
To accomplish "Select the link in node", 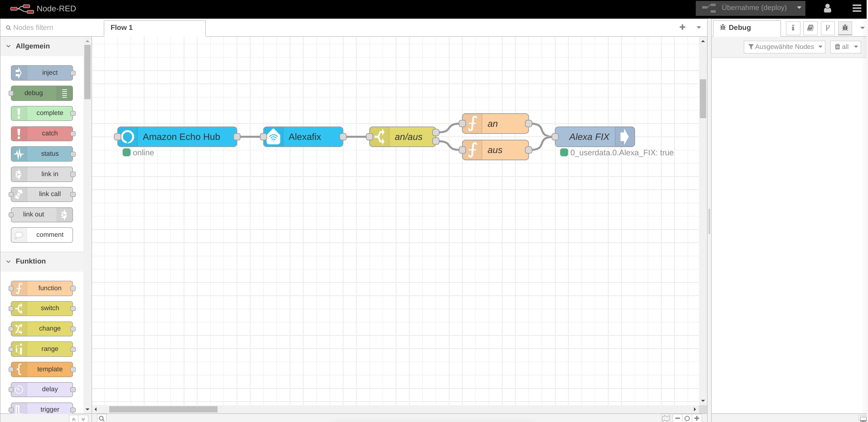I will (x=42, y=174).
